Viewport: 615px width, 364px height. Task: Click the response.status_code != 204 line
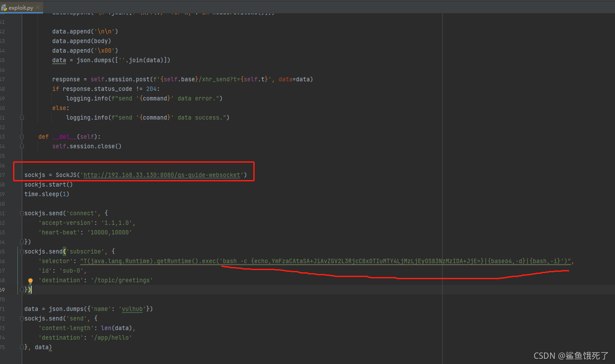pos(106,89)
